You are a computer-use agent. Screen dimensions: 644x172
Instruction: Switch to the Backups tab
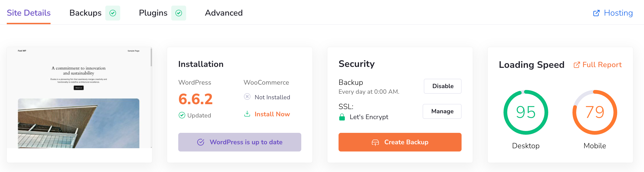click(x=85, y=13)
